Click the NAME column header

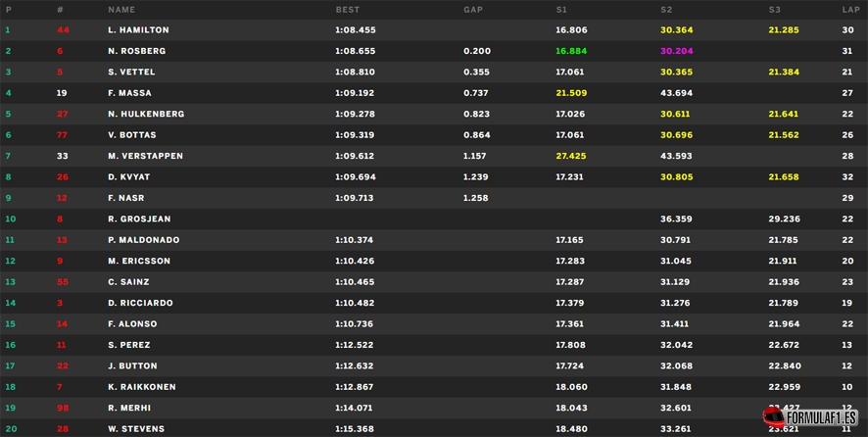coord(121,10)
